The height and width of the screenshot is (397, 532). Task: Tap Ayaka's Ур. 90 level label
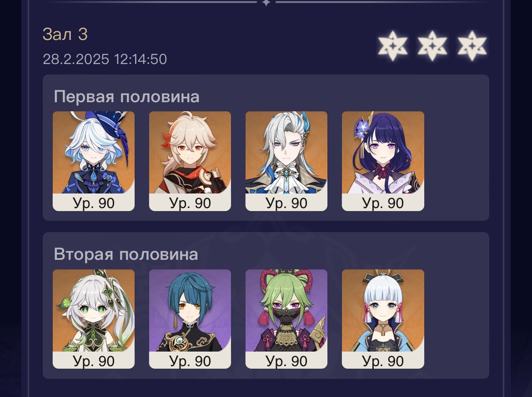[383, 361]
